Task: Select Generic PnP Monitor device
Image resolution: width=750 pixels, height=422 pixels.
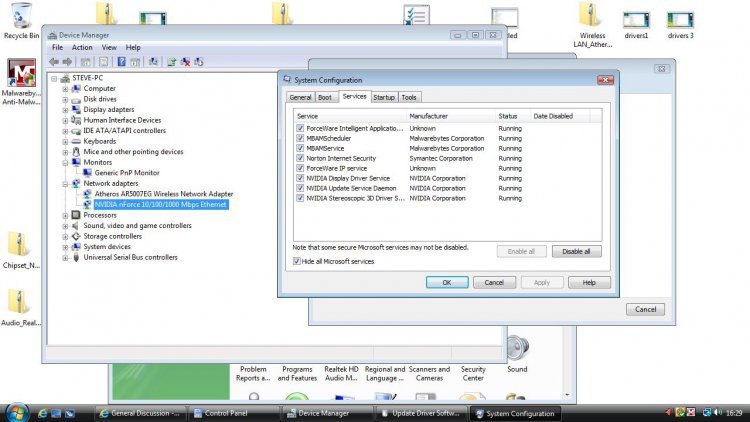Action: coord(127,173)
